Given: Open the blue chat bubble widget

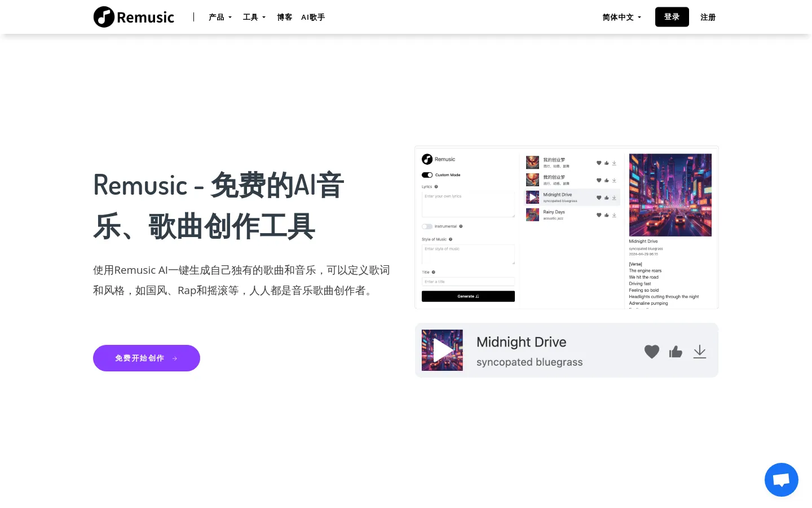Looking at the screenshot, I should coord(782,480).
